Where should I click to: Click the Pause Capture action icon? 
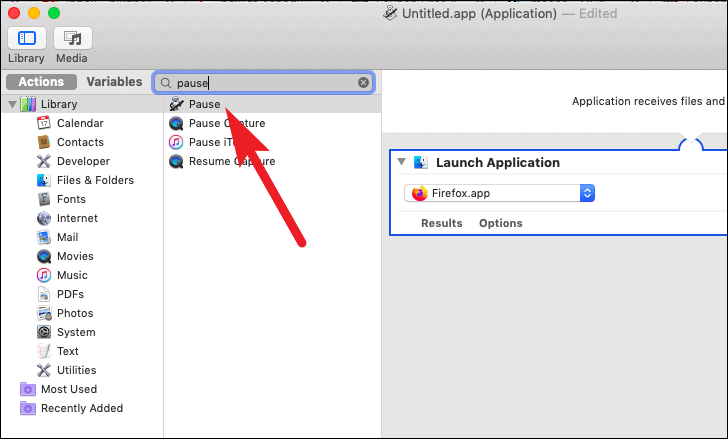(176, 123)
